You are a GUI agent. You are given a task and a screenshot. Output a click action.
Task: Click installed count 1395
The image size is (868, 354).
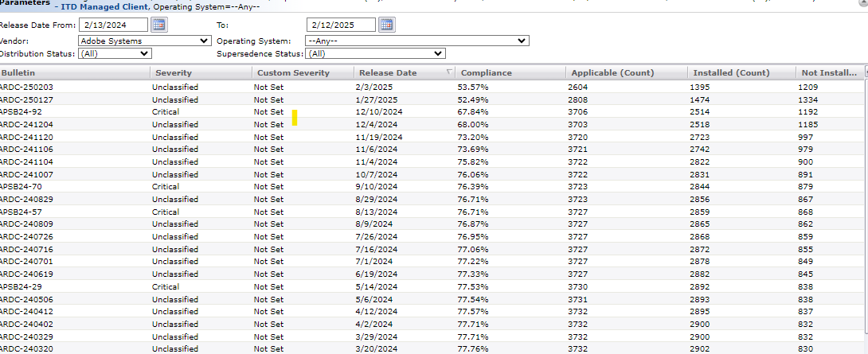(x=700, y=87)
